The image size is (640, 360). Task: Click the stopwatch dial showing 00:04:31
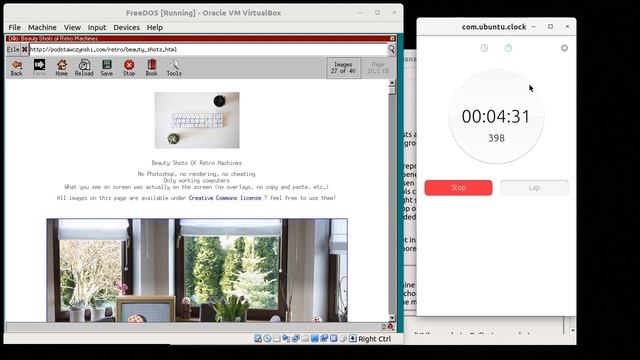click(496, 117)
